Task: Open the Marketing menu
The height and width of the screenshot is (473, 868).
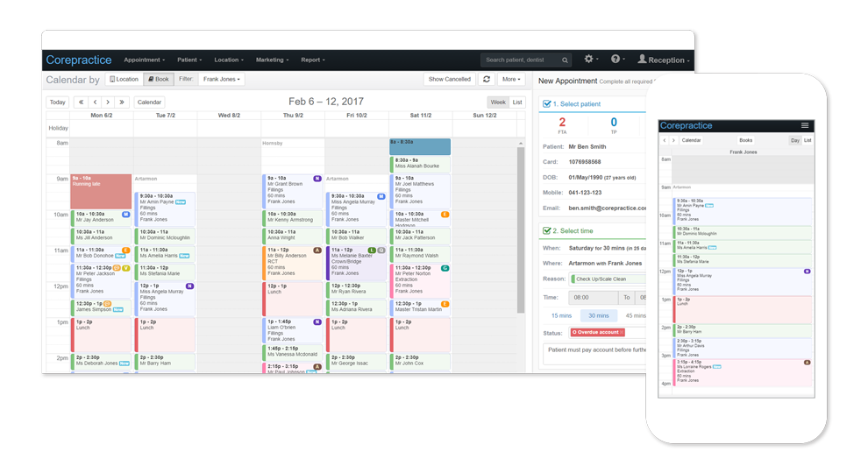Action: coord(272,60)
